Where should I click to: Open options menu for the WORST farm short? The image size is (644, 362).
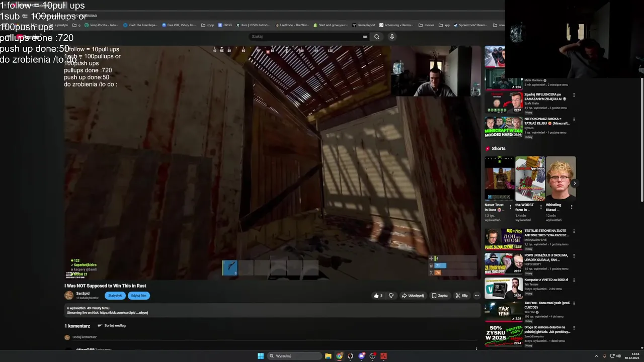coord(541,206)
